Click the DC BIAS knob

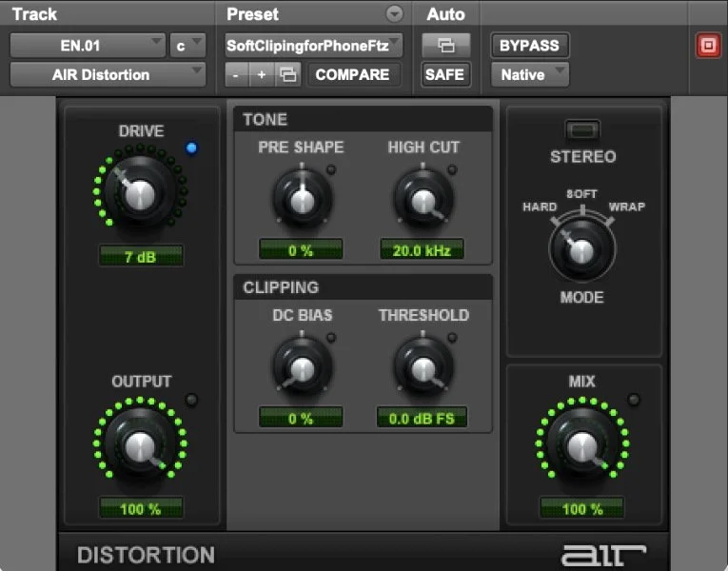point(302,367)
